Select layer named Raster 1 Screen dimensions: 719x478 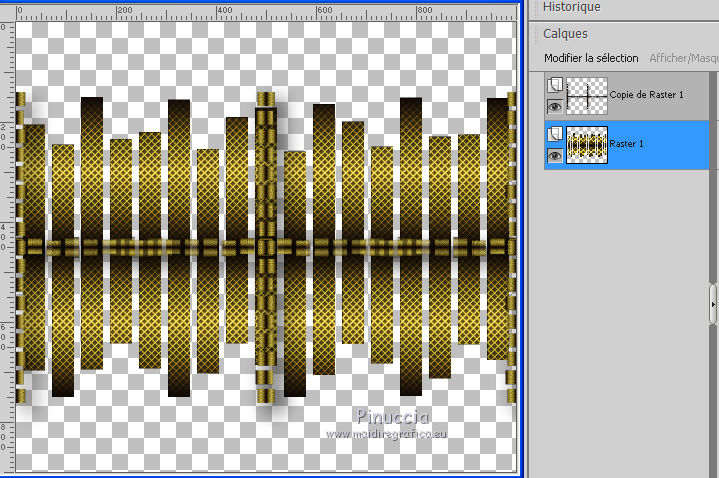click(626, 144)
